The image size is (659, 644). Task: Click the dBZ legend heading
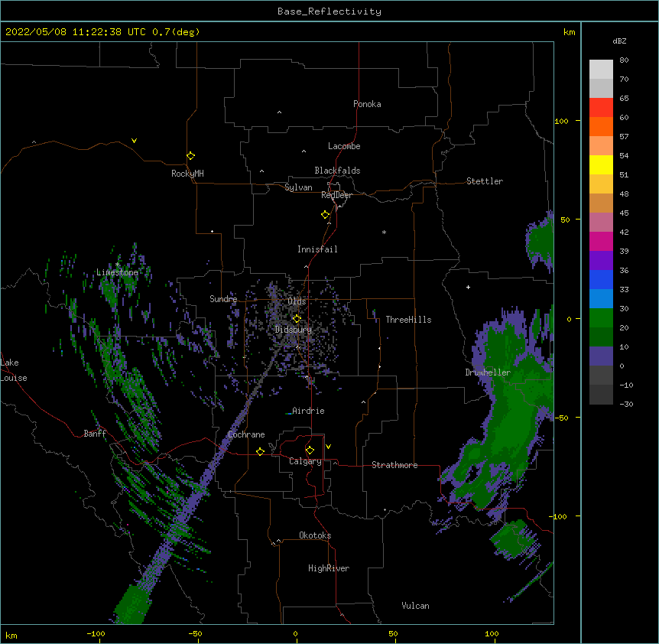click(619, 41)
